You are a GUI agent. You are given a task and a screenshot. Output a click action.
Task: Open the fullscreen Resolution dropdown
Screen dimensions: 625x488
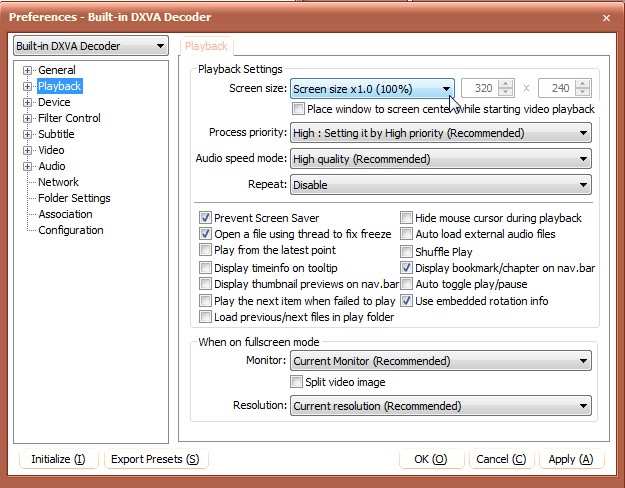click(441, 405)
